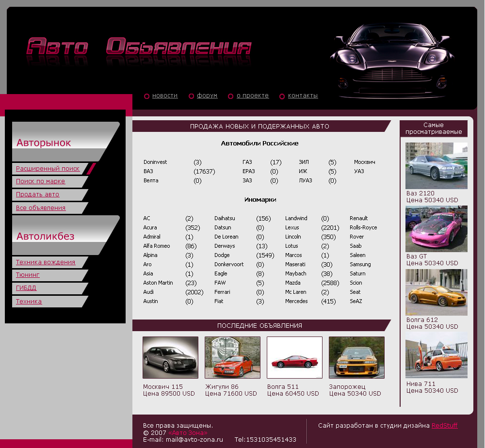Open the Расширенный поиск link
This screenshot has height=448, width=485.
click(x=48, y=169)
